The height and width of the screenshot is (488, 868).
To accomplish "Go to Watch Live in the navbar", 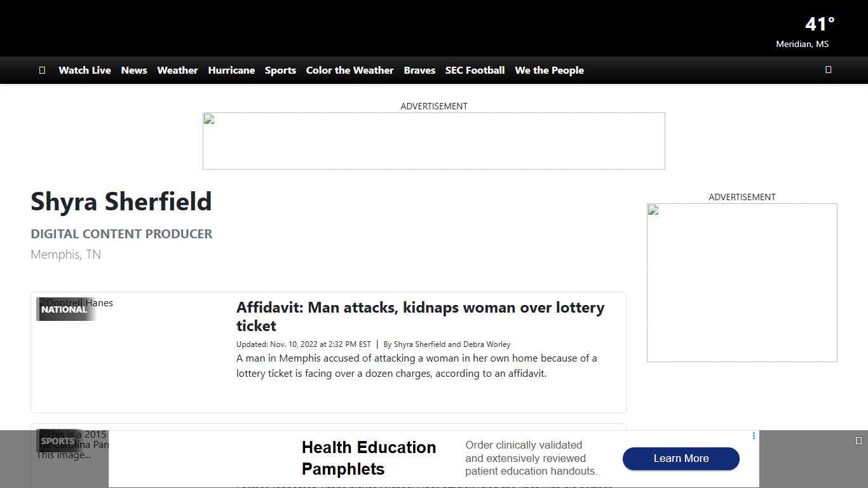I will click(x=85, y=71).
